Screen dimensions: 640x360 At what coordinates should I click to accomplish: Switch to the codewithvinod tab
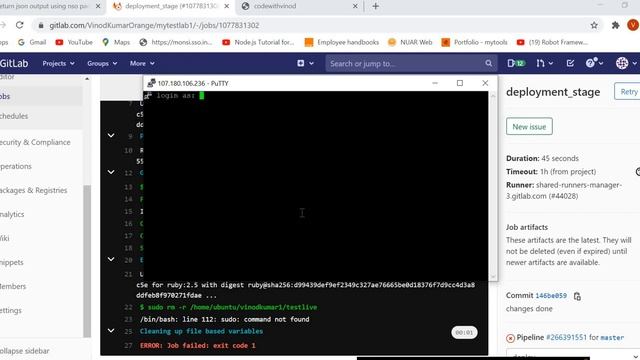point(275,6)
